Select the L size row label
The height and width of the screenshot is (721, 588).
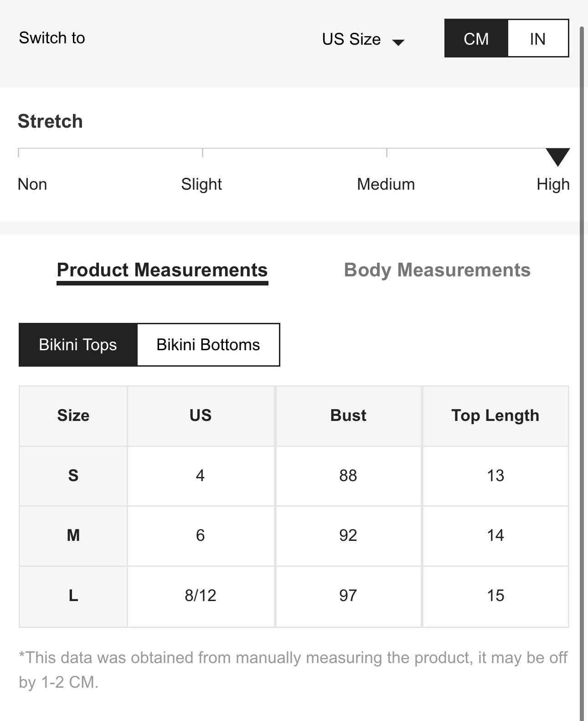[x=73, y=596]
